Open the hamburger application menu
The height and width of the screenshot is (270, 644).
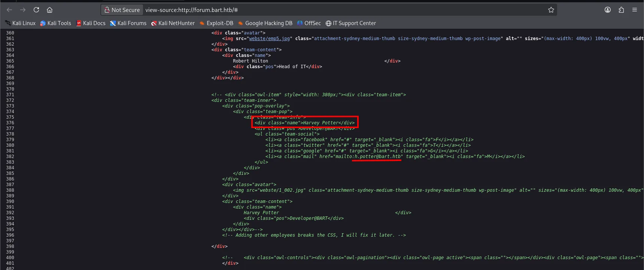pos(635,10)
